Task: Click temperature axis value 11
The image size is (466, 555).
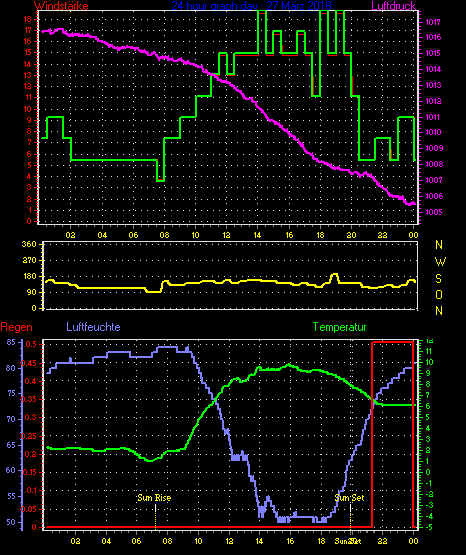Action: tap(428, 351)
